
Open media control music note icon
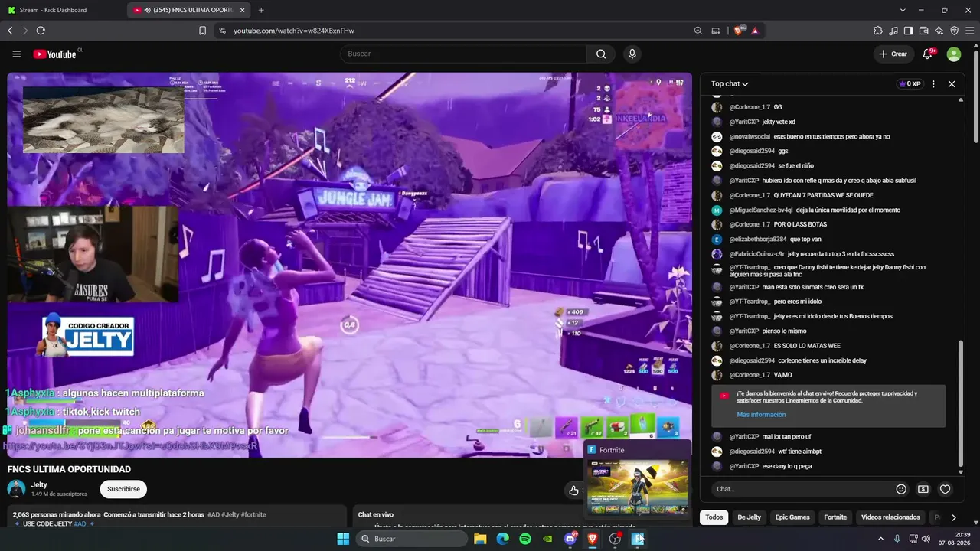893,31
